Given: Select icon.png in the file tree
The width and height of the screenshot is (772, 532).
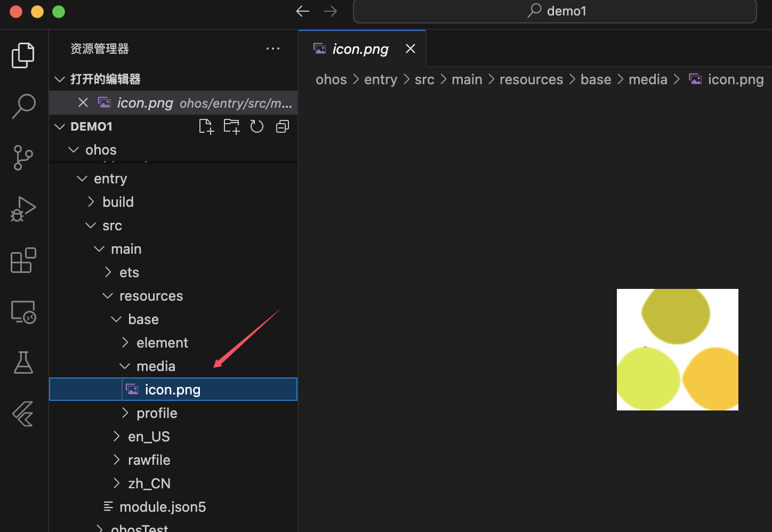Looking at the screenshot, I should [x=173, y=389].
